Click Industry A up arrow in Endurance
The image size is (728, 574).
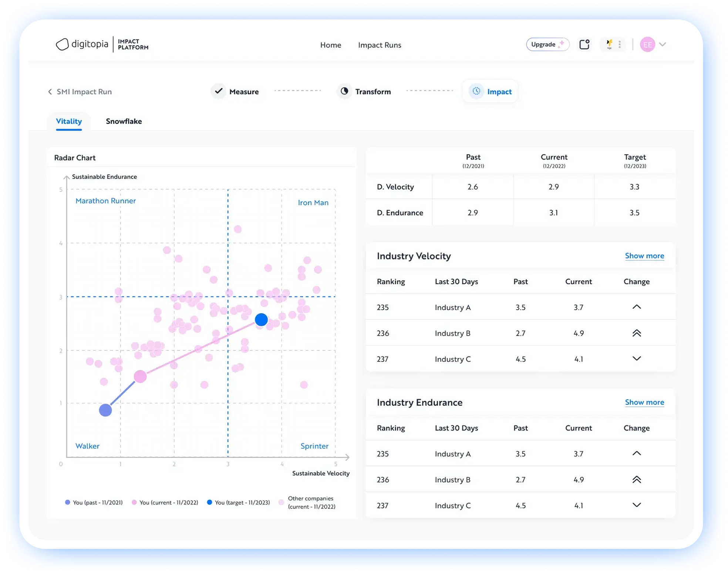click(x=636, y=453)
